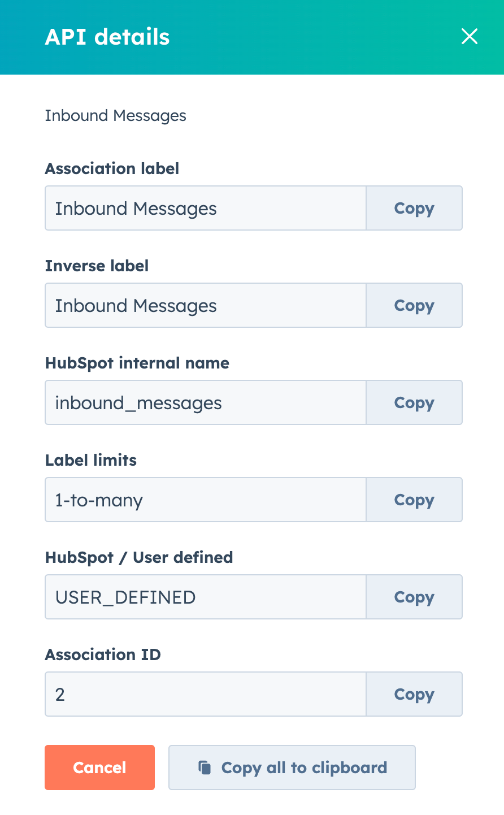Viewport: 504px width, 815px height.
Task: Click the Association label text field
Action: coord(205,208)
